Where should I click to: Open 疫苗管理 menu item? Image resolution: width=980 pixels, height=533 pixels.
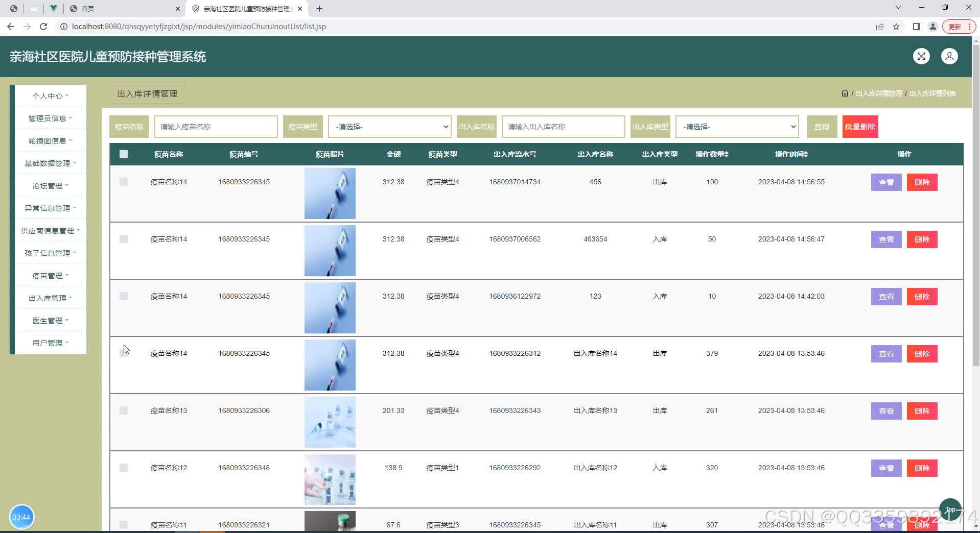50,276
